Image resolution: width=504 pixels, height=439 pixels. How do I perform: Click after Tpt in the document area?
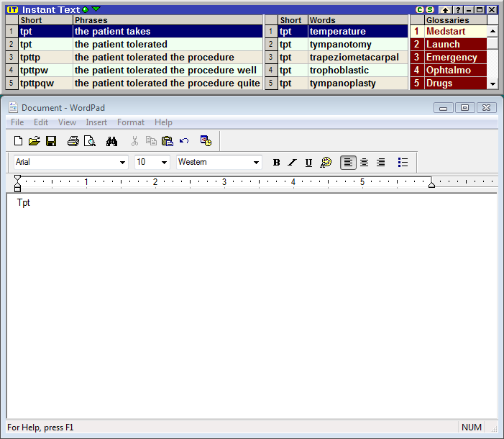coord(32,202)
